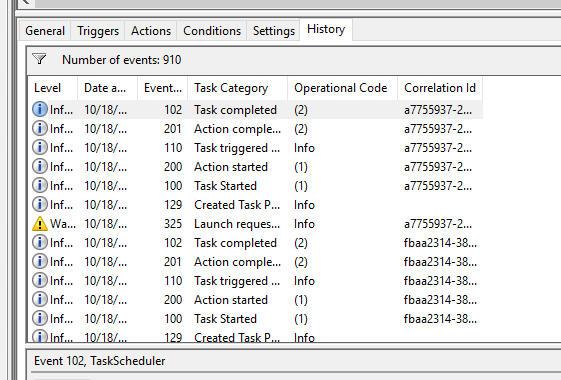This screenshot has width=561, height=380.
Task: Click the info icon on Action started a7755937 row
Action: [x=40, y=166]
